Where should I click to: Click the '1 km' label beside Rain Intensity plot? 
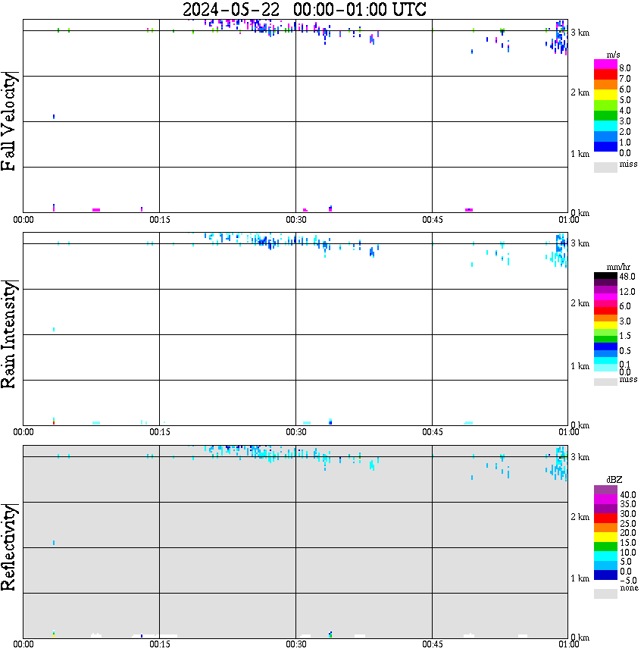click(x=580, y=366)
